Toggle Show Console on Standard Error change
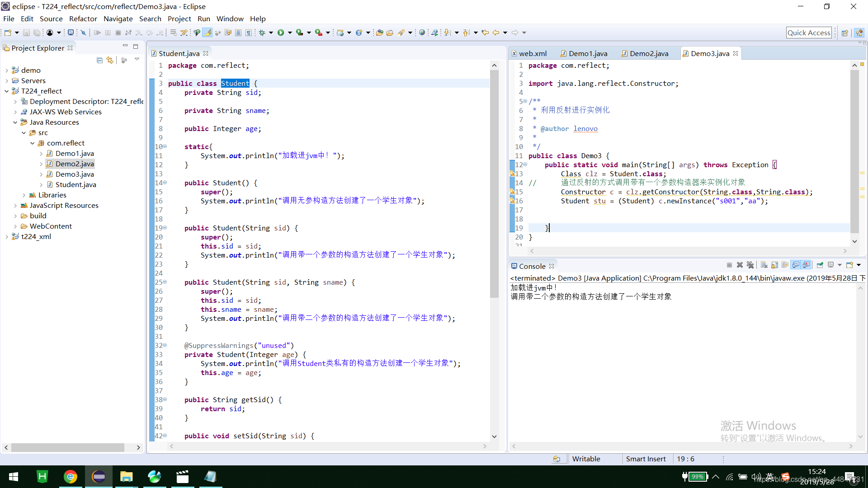 [x=807, y=265]
